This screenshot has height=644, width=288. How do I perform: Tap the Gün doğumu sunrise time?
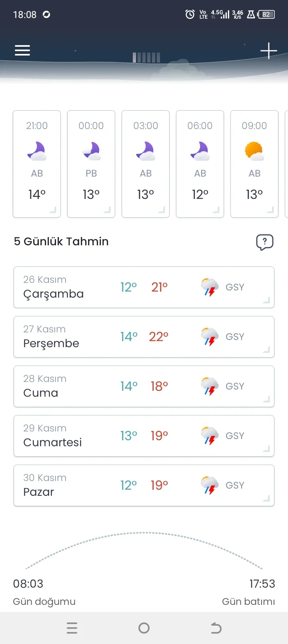coord(28,584)
